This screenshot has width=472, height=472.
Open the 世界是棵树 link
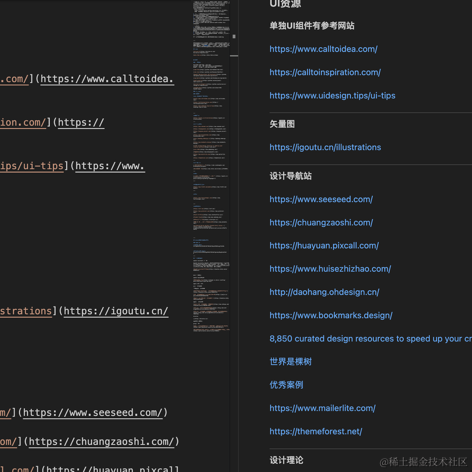point(290,362)
